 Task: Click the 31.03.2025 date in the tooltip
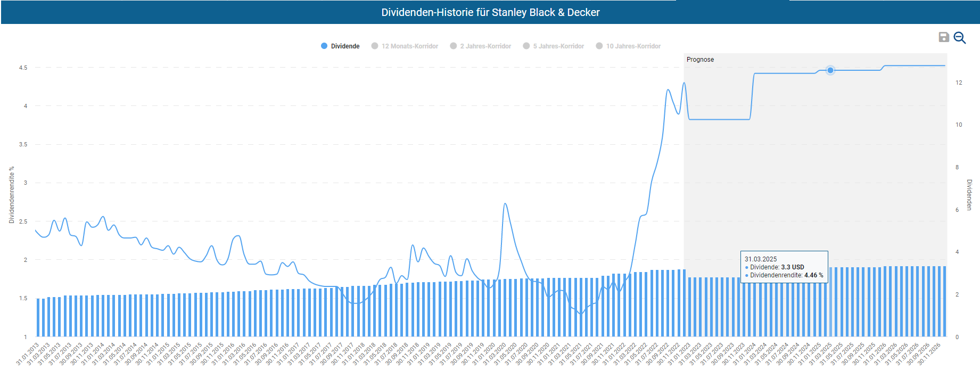click(761, 259)
